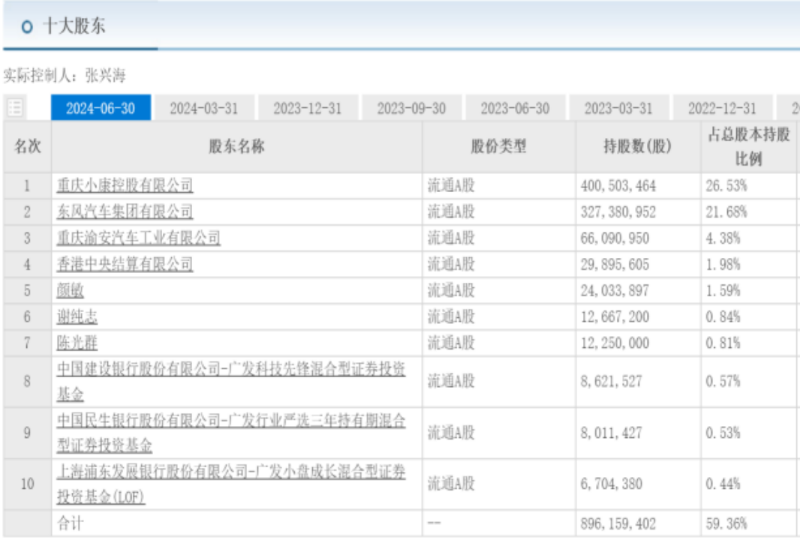800x540 pixels.
Task: Select the 2024-06-30 date tab
Action: coord(101,108)
